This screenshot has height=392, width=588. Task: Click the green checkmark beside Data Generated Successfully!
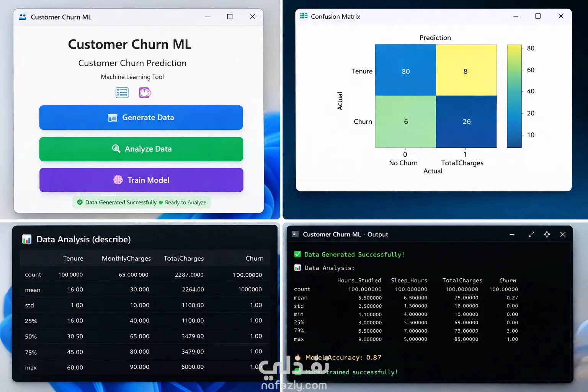tap(297, 254)
